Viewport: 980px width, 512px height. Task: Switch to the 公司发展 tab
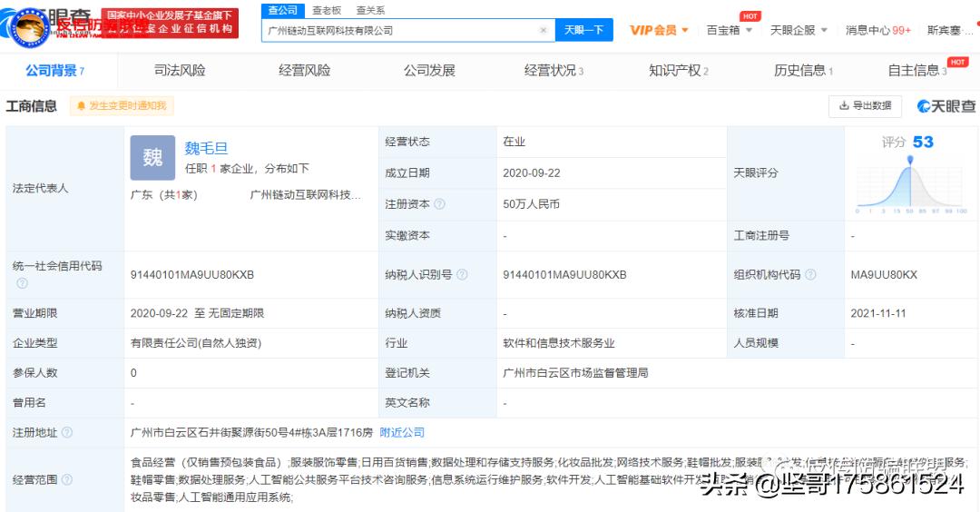coord(429,71)
